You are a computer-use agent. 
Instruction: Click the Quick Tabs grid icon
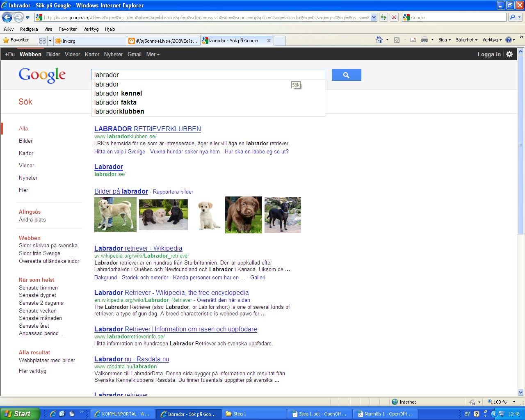coord(42,41)
